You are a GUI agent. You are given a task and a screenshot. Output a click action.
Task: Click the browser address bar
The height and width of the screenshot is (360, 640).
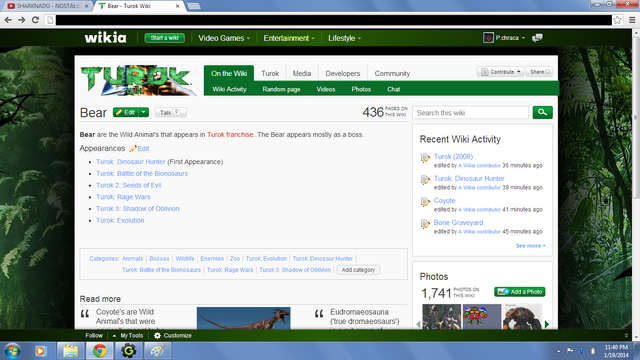click(333, 20)
